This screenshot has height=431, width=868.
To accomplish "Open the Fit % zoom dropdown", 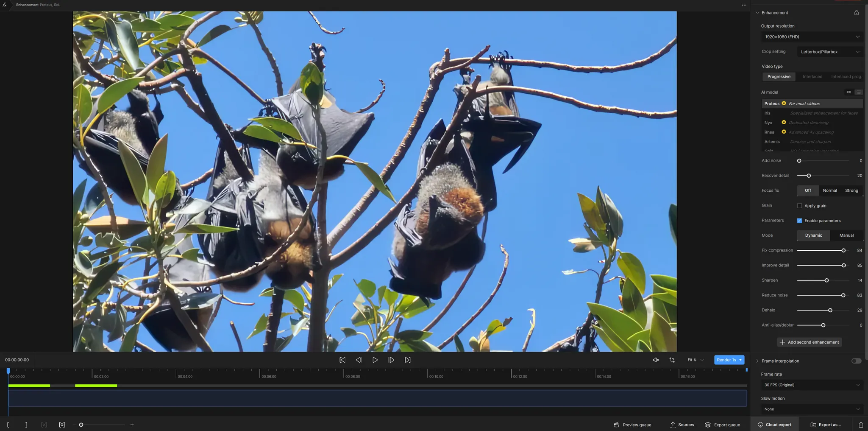I will pos(696,360).
